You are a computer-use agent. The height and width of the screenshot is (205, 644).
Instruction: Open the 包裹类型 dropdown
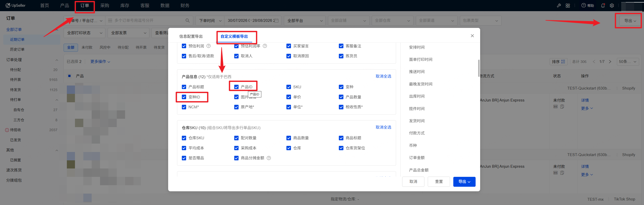coord(481,21)
